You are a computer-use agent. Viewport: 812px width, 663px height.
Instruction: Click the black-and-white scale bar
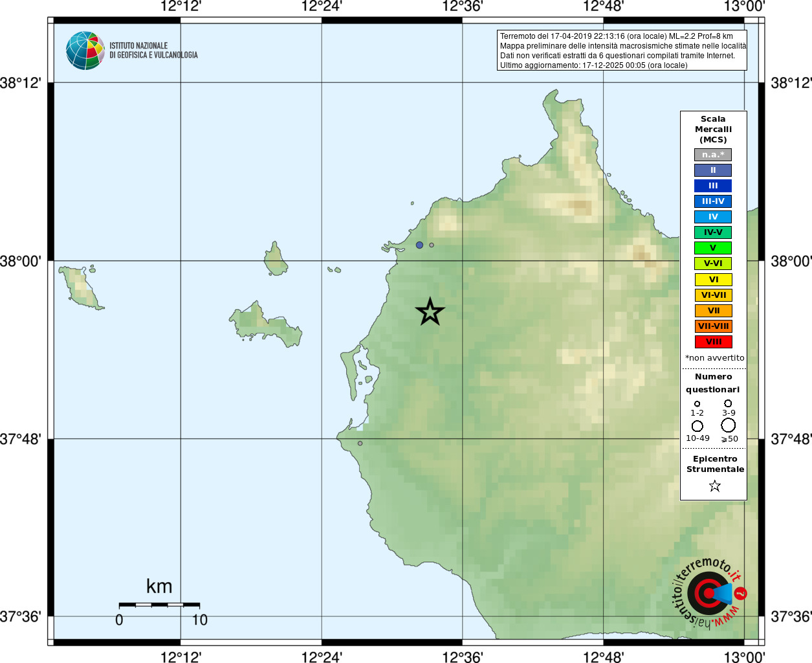coord(159,605)
